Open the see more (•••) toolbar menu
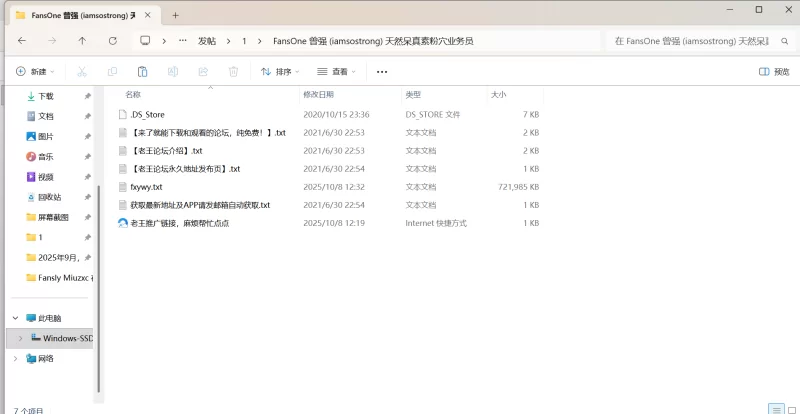The image size is (800, 414). coord(381,72)
